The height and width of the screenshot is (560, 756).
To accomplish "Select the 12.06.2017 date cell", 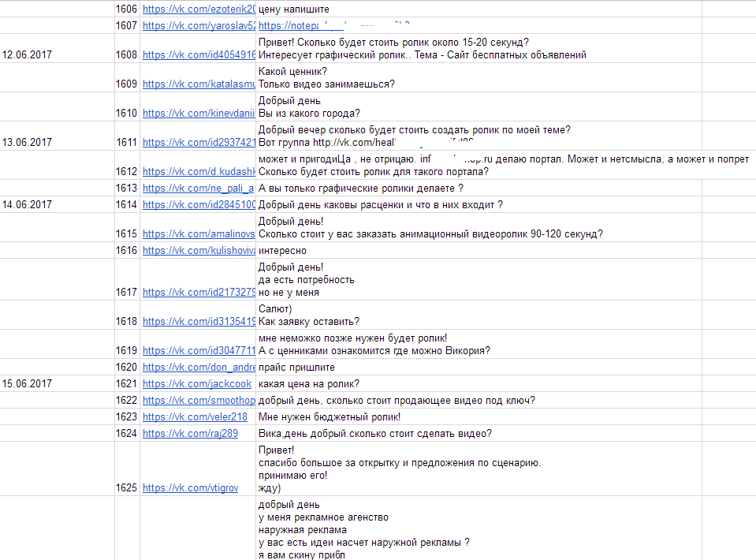I will point(57,55).
